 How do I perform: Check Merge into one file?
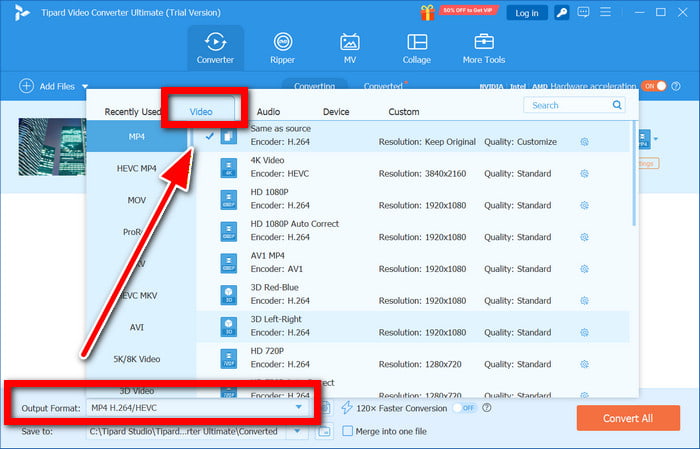347,431
